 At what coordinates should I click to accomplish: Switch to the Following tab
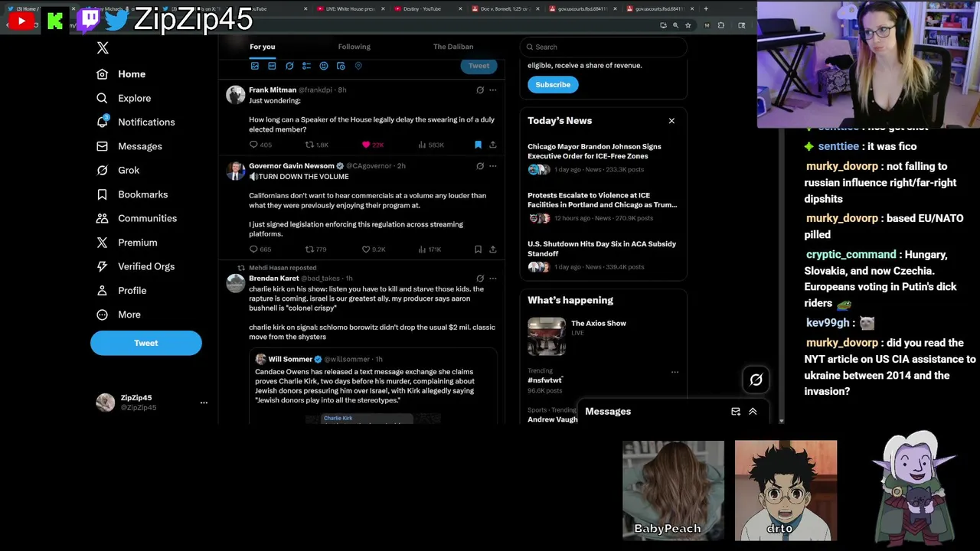click(354, 47)
